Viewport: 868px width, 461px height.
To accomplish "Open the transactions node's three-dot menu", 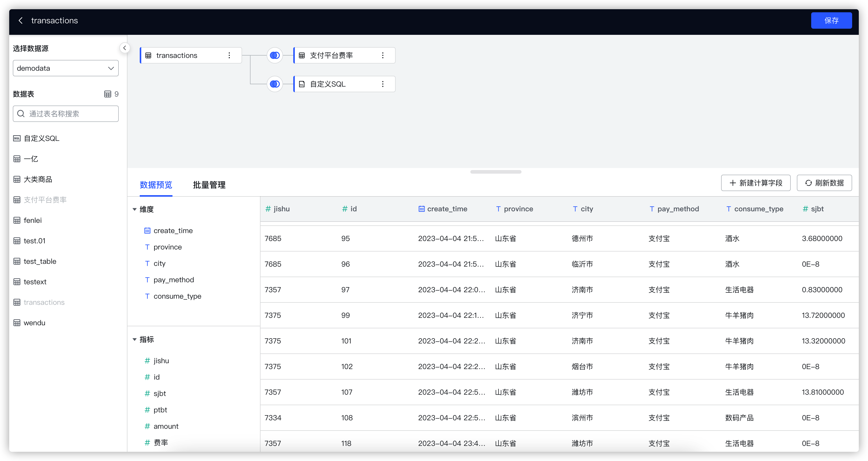I will pos(229,55).
